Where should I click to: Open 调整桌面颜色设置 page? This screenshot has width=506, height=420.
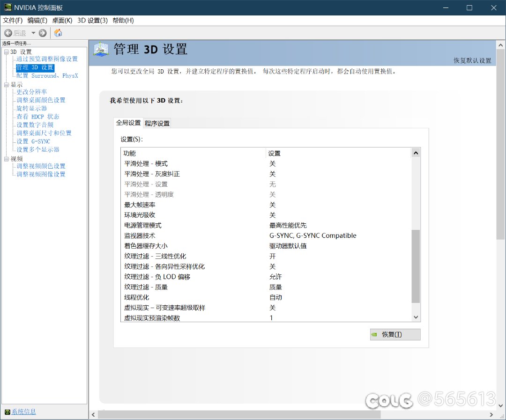click(x=41, y=100)
